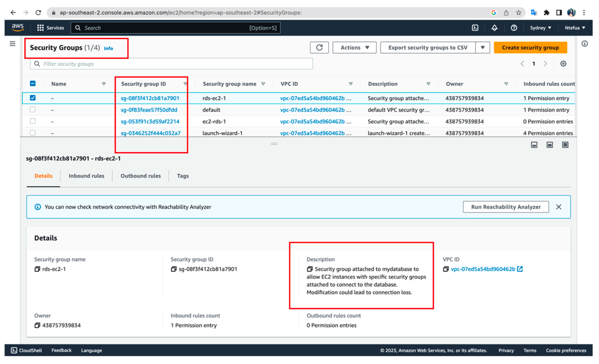Open the notifications bell icon
Image resolution: width=599 pixels, height=364 pixels.
click(x=494, y=28)
